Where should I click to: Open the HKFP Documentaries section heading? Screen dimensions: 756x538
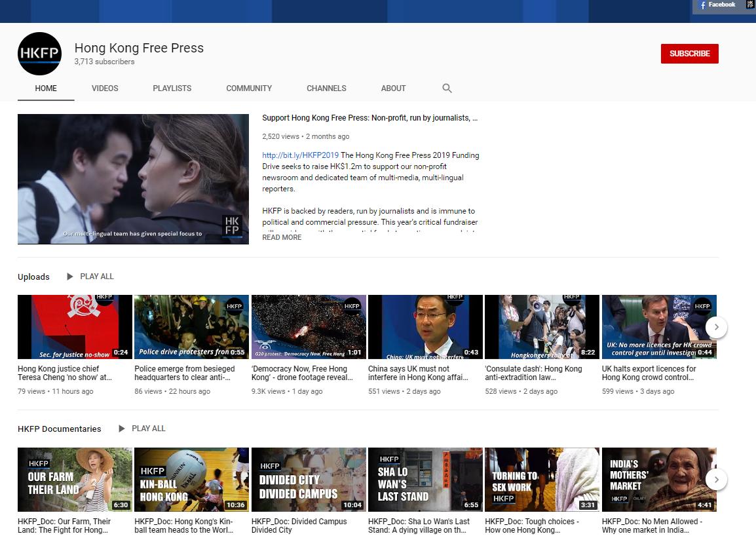pos(60,429)
